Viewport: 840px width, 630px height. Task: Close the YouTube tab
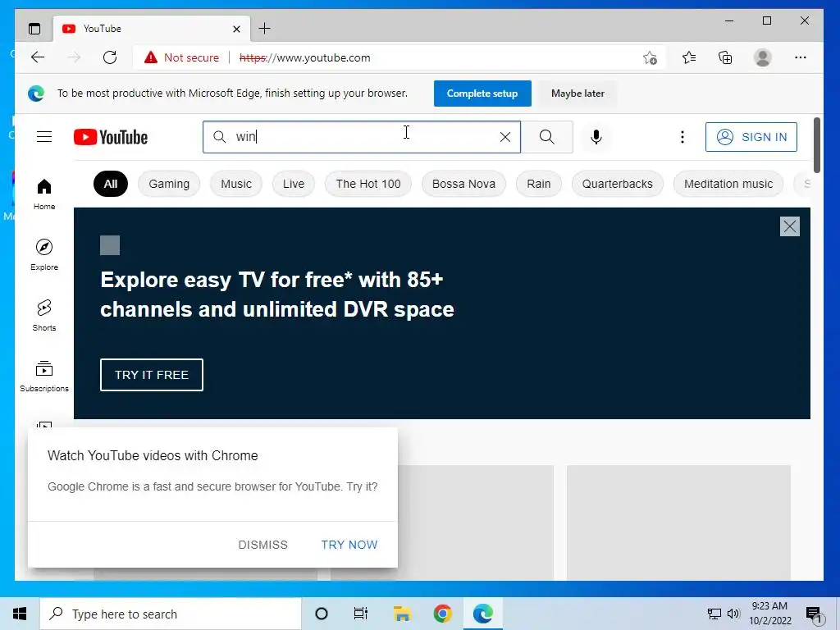(236, 29)
